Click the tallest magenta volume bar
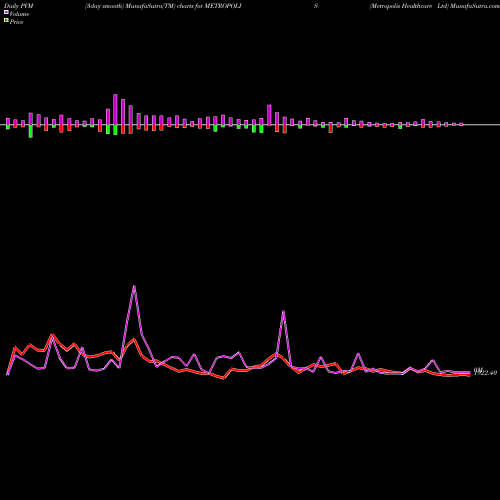500x500 pixels. coord(115,109)
